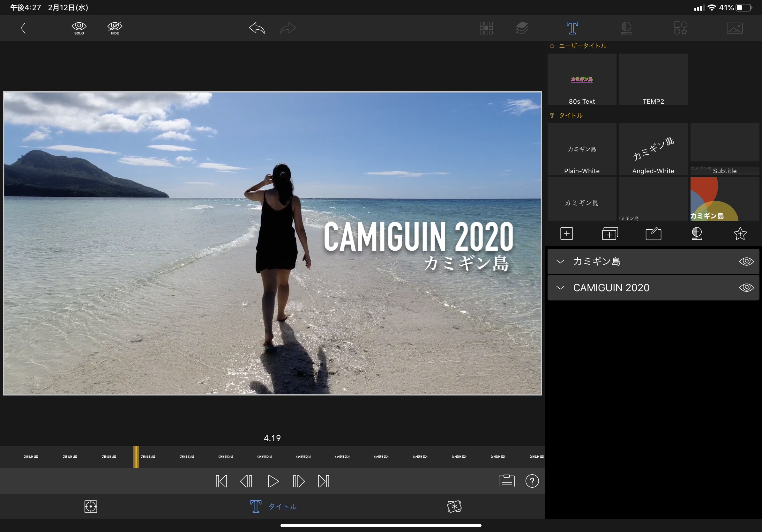Screen dimensions: 762x532
Task: Open the help question mark icon
Action: point(532,481)
